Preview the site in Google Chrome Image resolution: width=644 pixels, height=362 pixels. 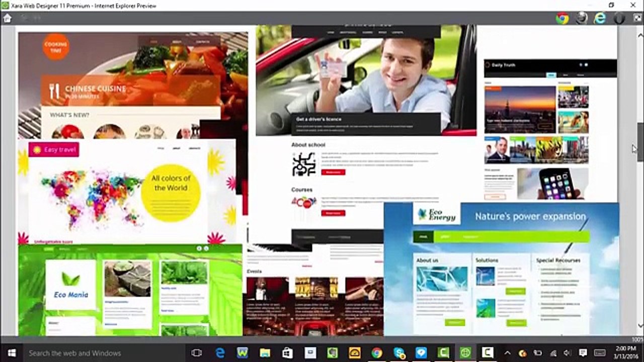pyautogui.click(x=562, y=18)
